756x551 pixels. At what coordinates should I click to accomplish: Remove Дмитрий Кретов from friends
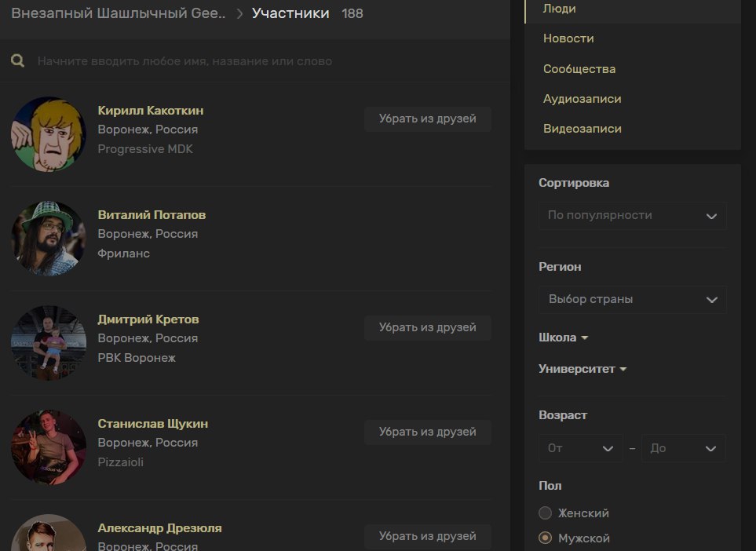tap(428, 327)
